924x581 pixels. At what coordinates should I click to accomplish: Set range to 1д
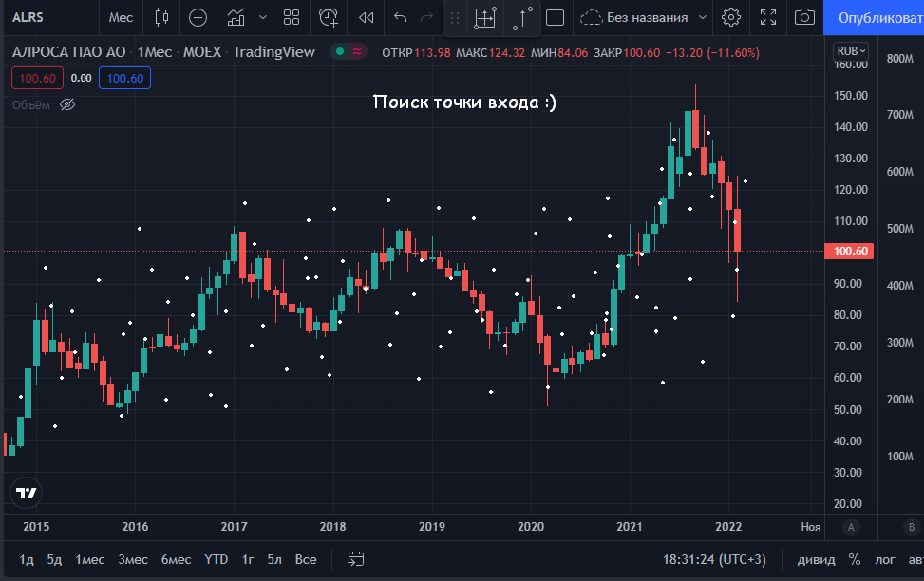[27, 559]
